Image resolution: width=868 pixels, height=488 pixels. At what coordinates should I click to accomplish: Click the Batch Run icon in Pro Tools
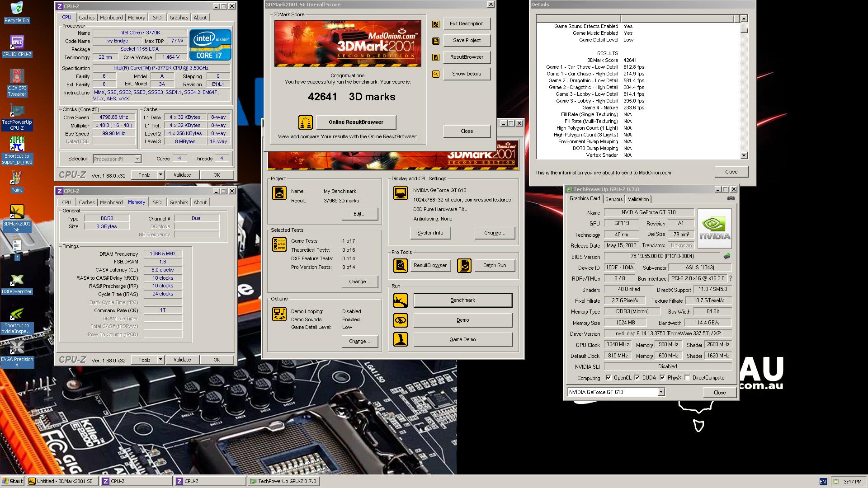tap(464, 266)
